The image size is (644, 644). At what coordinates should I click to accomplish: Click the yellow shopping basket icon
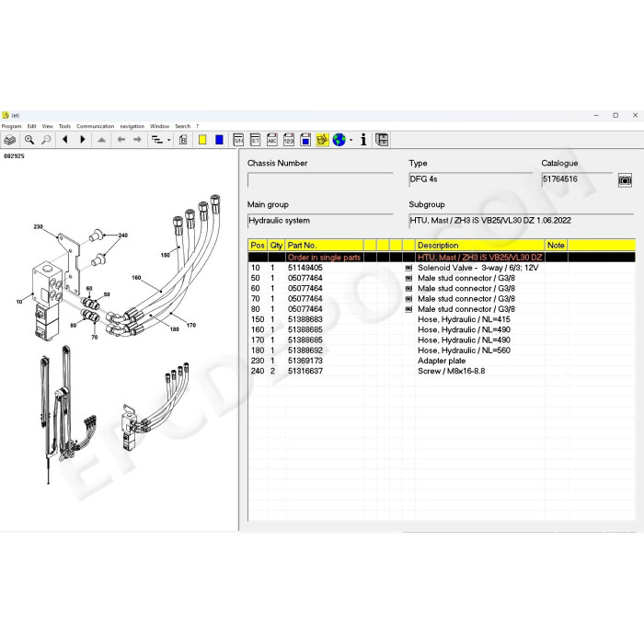322,140
